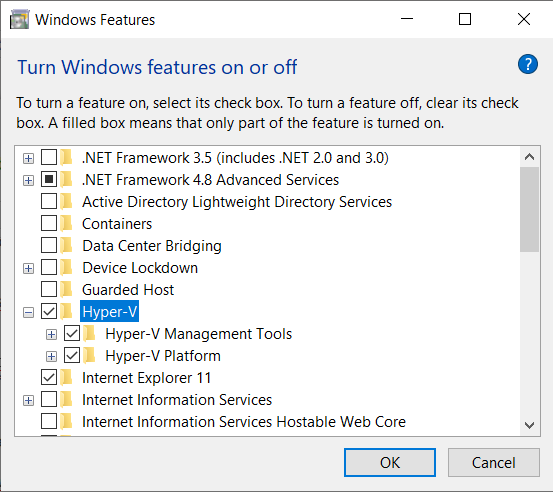553x492 pixels.
Task: Uncheck the Internet Explorer 11 checkbox
Action: pyautogui.click(x=49, y=377)
